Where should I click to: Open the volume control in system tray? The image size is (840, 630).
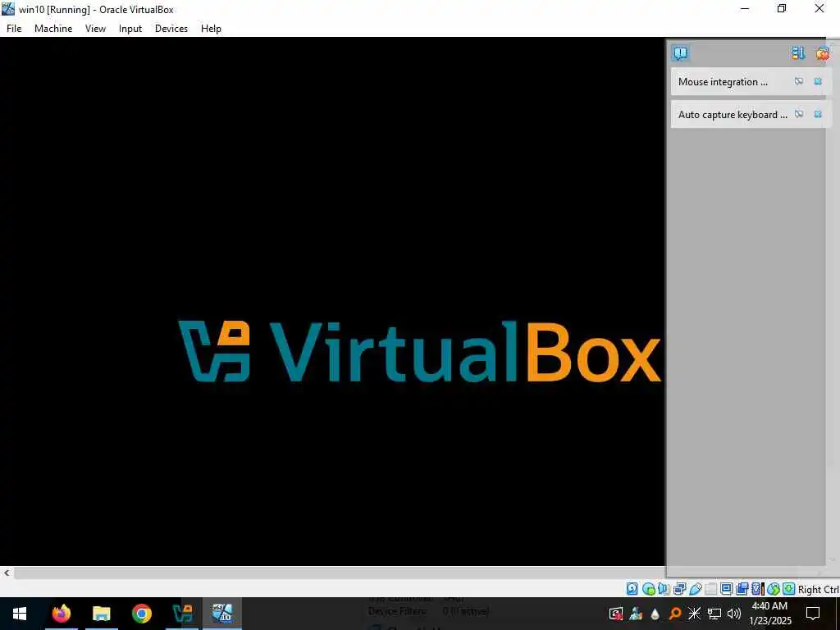(734, 614)
